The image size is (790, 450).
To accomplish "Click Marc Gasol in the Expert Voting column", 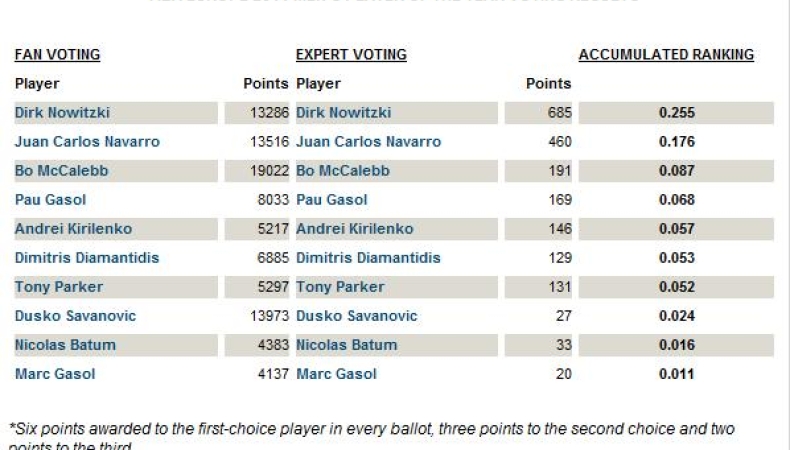I will [336, 374].
